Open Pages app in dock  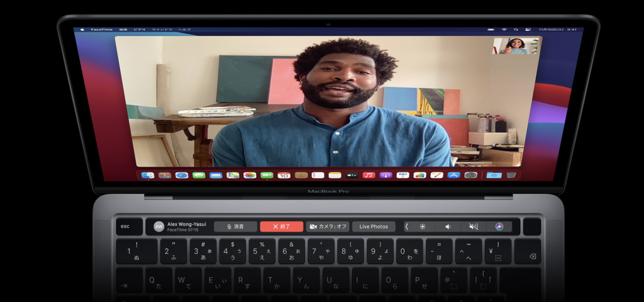pyautogui.click(x=436, y=175)
